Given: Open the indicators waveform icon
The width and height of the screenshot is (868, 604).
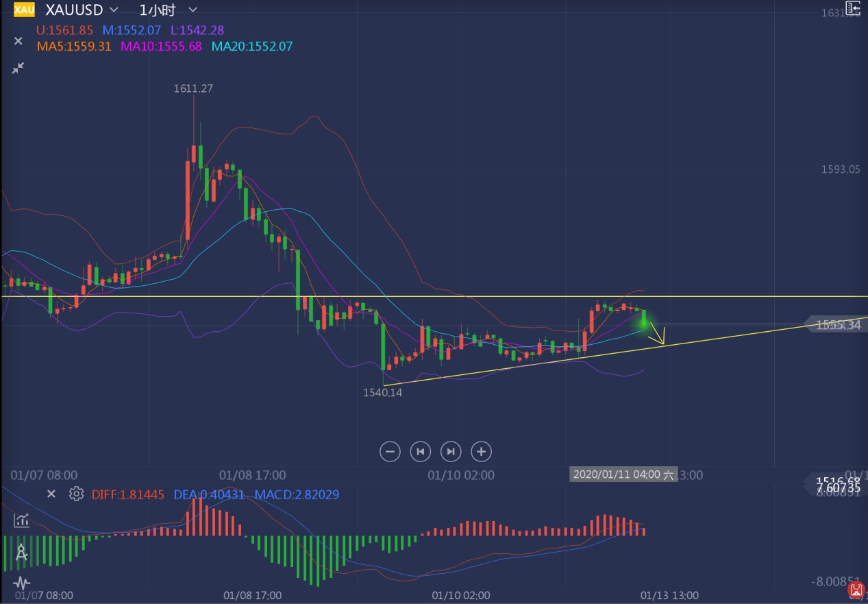Looking at the screenshot, I should [21, 583].
